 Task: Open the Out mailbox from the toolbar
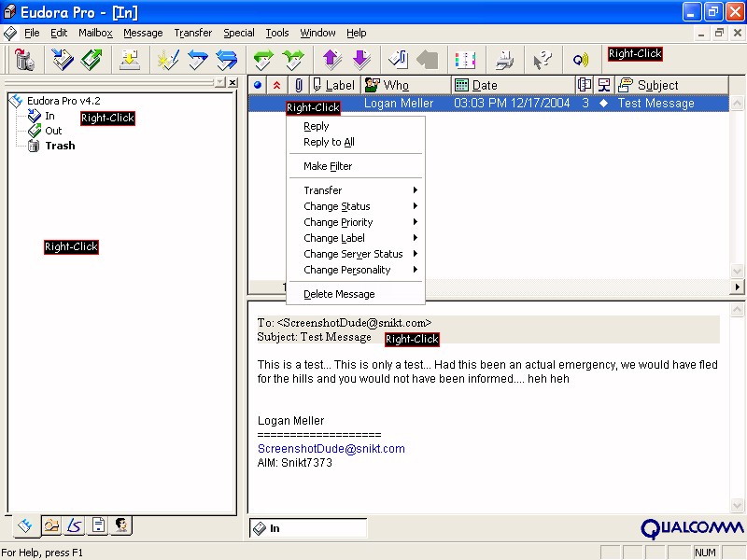click(x=92, y=60)
